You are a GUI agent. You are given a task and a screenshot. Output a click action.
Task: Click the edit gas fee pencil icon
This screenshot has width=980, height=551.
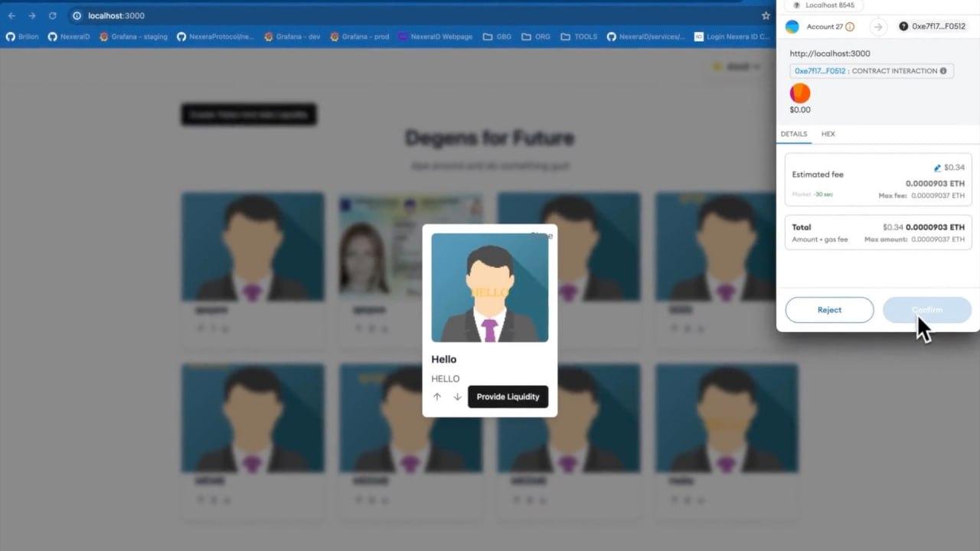coord(938,168)
